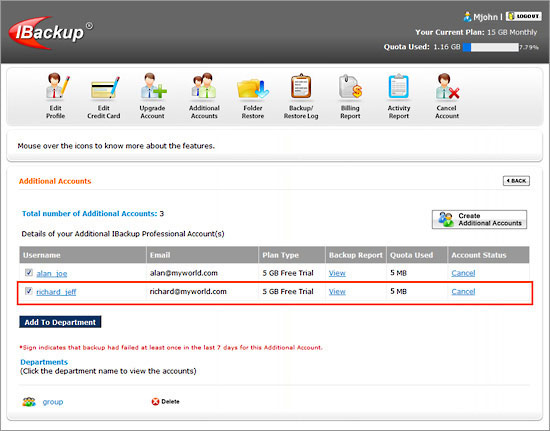Click the group department people icon
Viewport: 550px width, 431px height.
(29, 402)
